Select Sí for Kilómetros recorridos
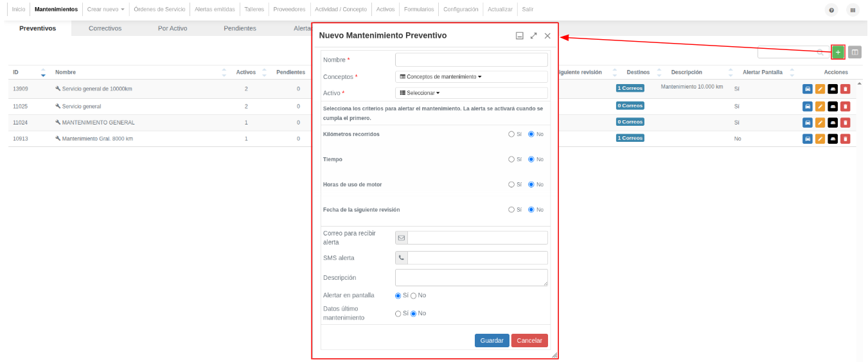The width and height of the screenshot is (868, 362). click(x=511, y=134)
